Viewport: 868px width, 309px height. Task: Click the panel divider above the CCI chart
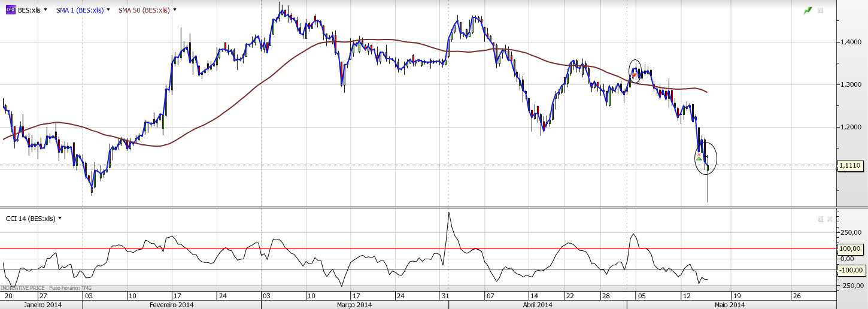coord(419,208)
